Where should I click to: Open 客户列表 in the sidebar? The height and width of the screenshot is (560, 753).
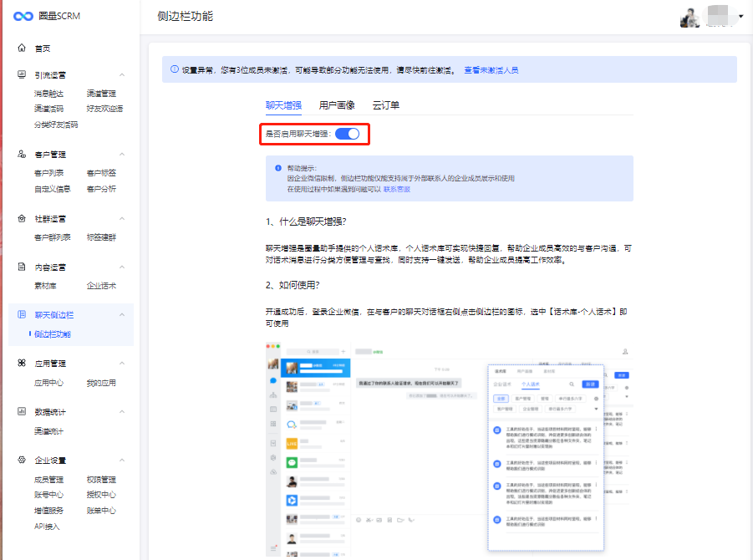(48, 173)
